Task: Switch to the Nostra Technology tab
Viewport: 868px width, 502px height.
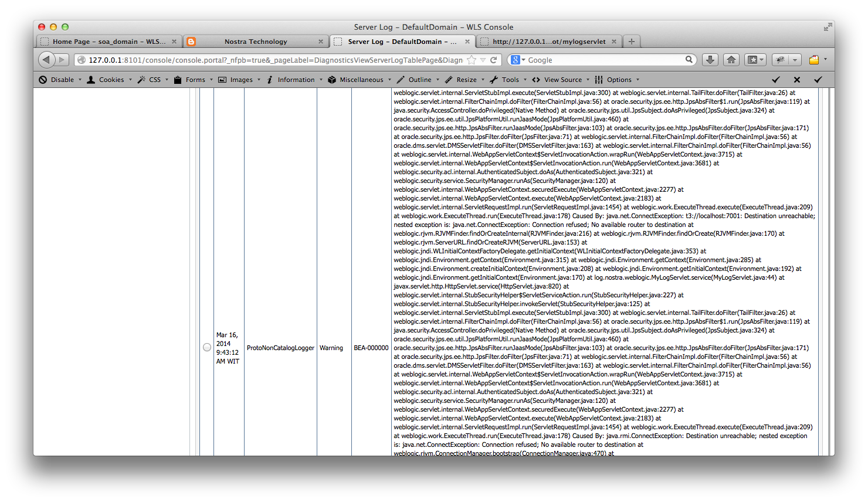Action: (x=256, y=42)
